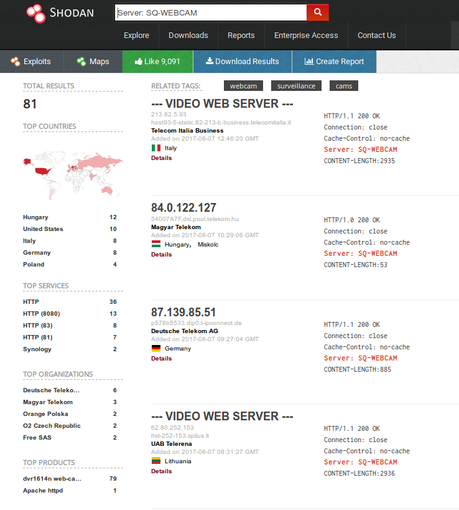Filter by HTTP (83) service
Viewport: 459px width, 510px height.
pos(38,325)
